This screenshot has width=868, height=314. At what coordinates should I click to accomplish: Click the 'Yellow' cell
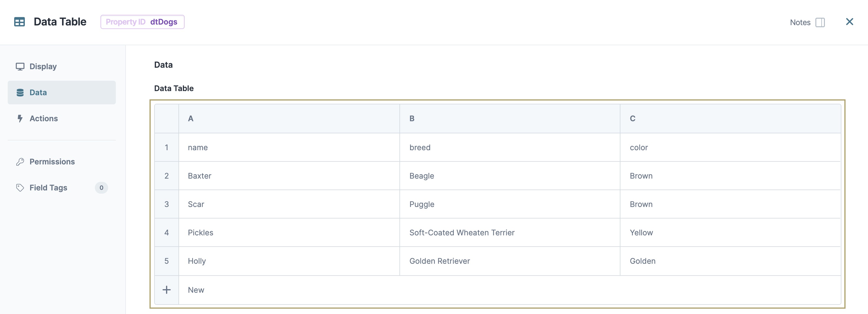tap(730, 232)
